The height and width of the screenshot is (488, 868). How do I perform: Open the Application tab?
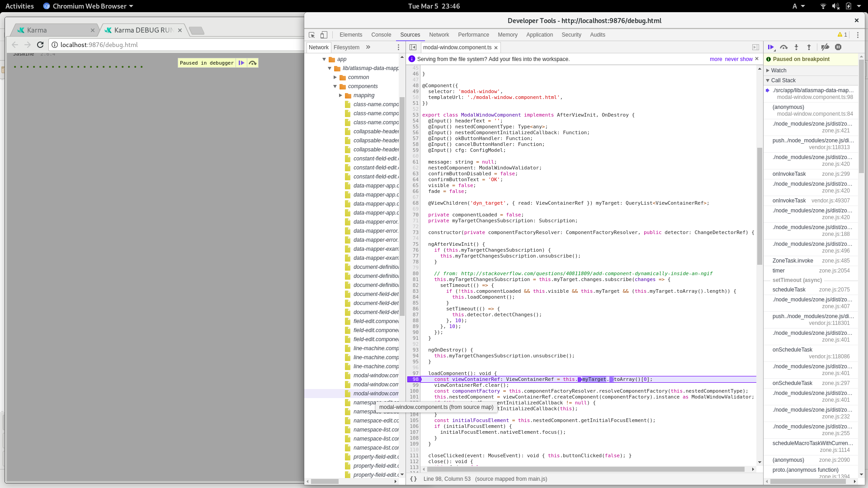(x=539, y=35)
